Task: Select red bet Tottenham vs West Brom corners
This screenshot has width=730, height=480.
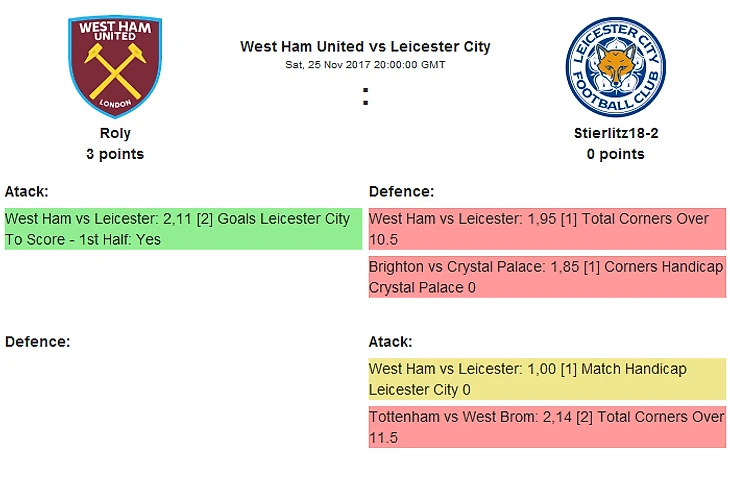Action: (x=547, y=427)
